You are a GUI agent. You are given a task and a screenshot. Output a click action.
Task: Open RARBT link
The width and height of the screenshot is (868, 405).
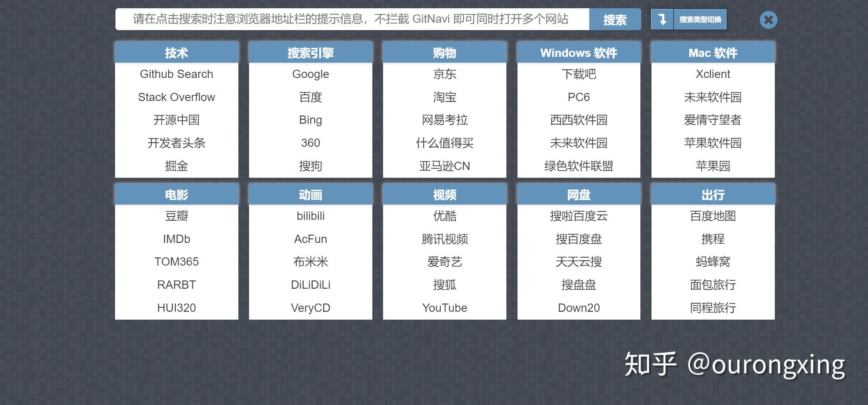coord(176,285)
